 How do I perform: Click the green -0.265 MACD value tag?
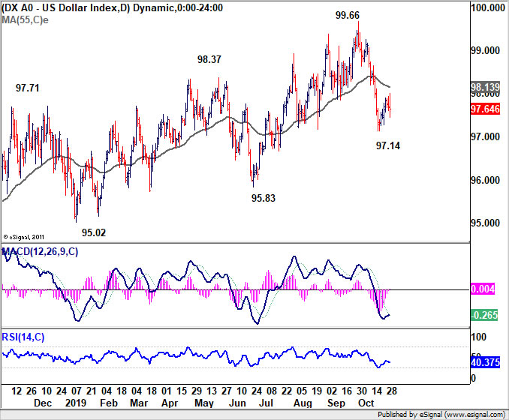point(484,315)
